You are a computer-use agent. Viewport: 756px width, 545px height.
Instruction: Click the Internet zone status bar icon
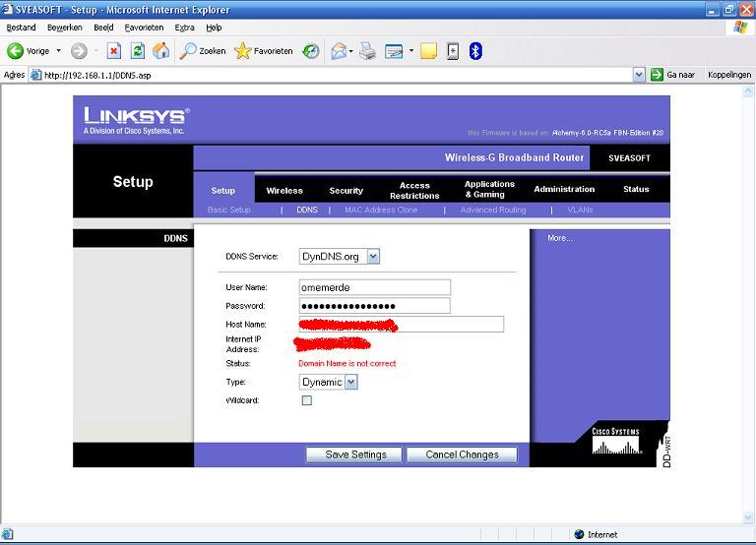580,534
